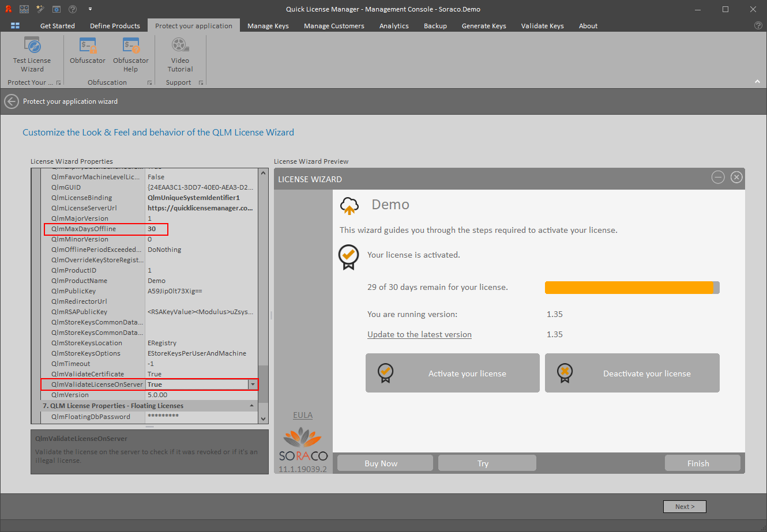Click the Support group dialog launcher
Image resolution: width=767 pixels, height=532 pixels.
tap(201, 83)
